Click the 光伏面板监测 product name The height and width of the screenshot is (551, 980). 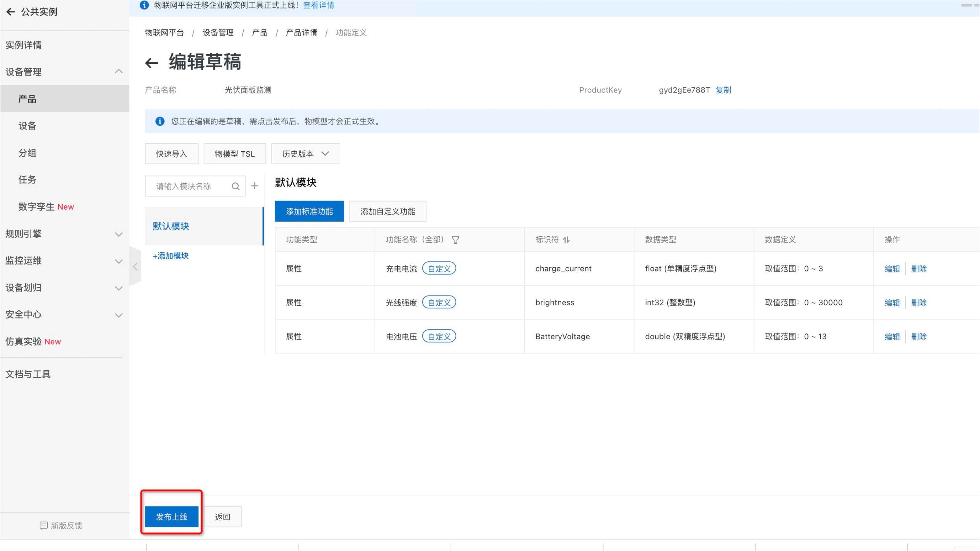[248, 90]
